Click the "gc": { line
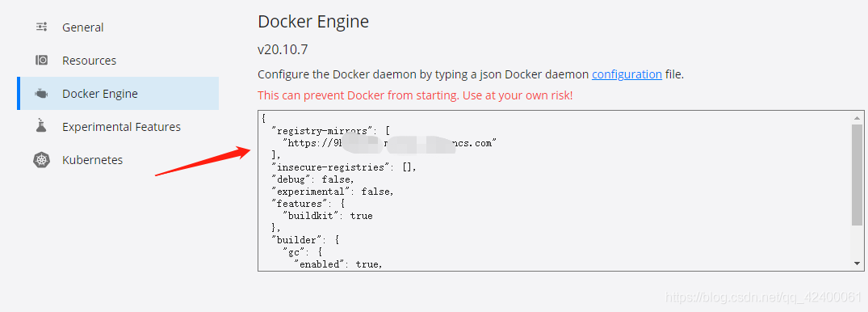Screen dimensions: 868x312 coord(304,253)
